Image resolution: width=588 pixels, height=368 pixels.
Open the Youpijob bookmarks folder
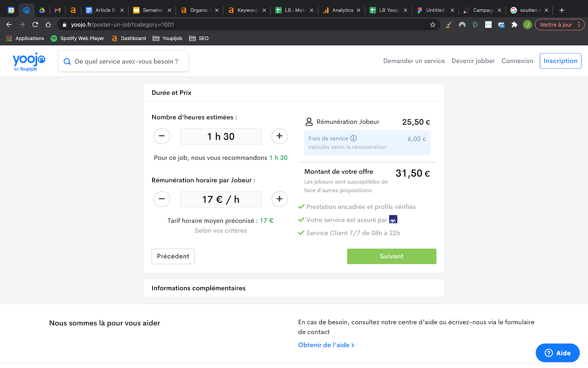(168, 38)
